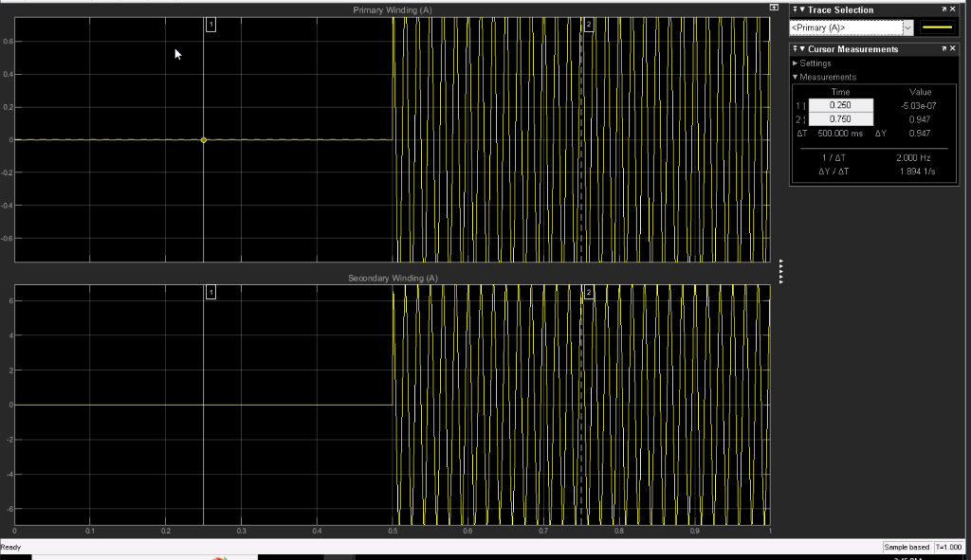Pin the Trace Selection panel
The image size is (971, 560).
click(795, 9)
